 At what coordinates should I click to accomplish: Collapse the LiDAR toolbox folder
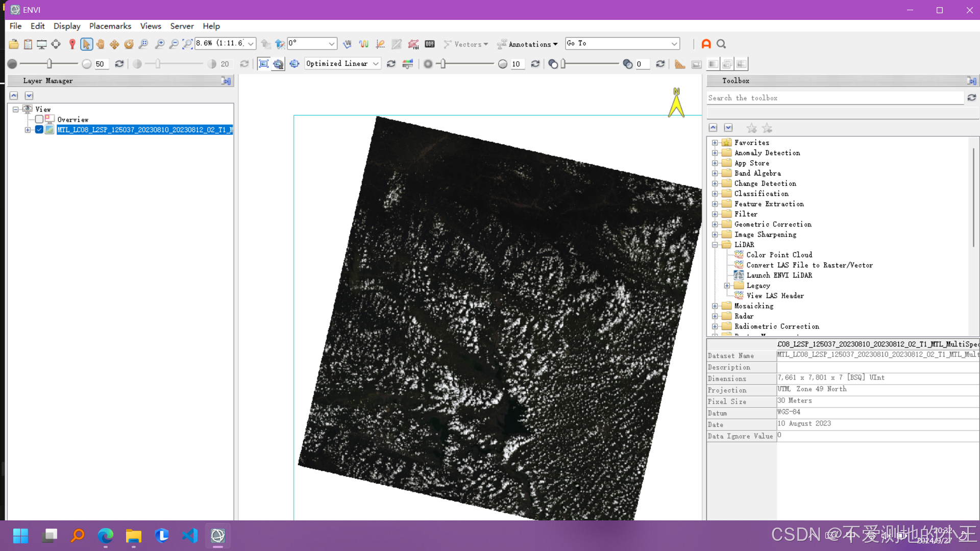click(x=715, y=245)
